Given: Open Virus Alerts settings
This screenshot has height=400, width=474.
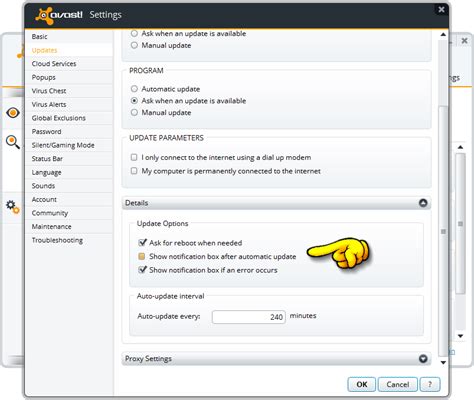Looking at the screenshot, I should 69,104.
